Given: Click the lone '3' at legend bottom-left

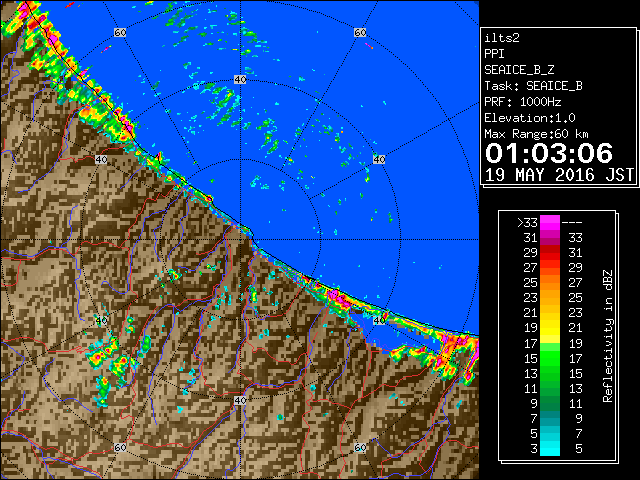Looking at the screenshot, I should [x=534, y=449].
